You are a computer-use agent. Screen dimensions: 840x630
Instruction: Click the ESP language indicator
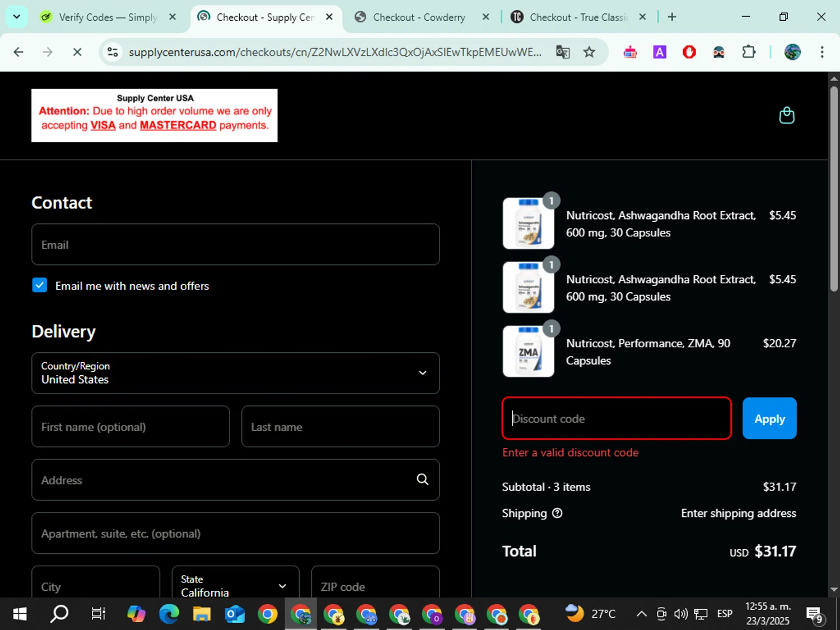pos(725,614)
